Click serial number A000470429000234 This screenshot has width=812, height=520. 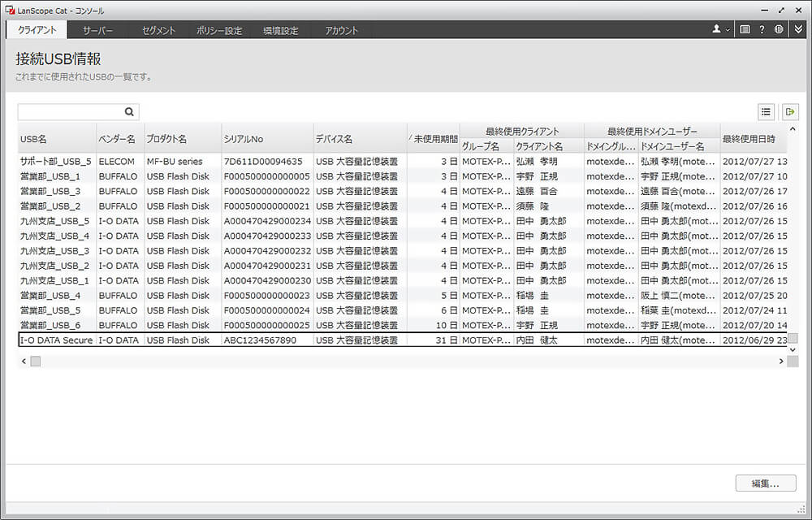[267, 221]
